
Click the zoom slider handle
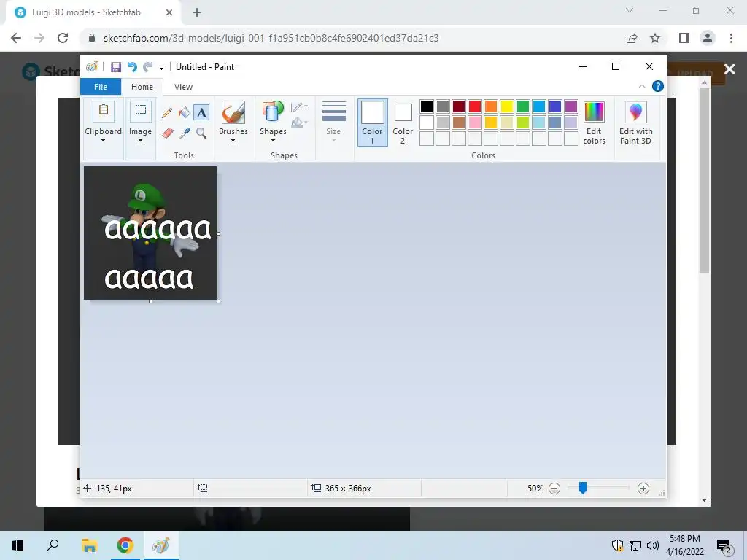click(583, 488)
